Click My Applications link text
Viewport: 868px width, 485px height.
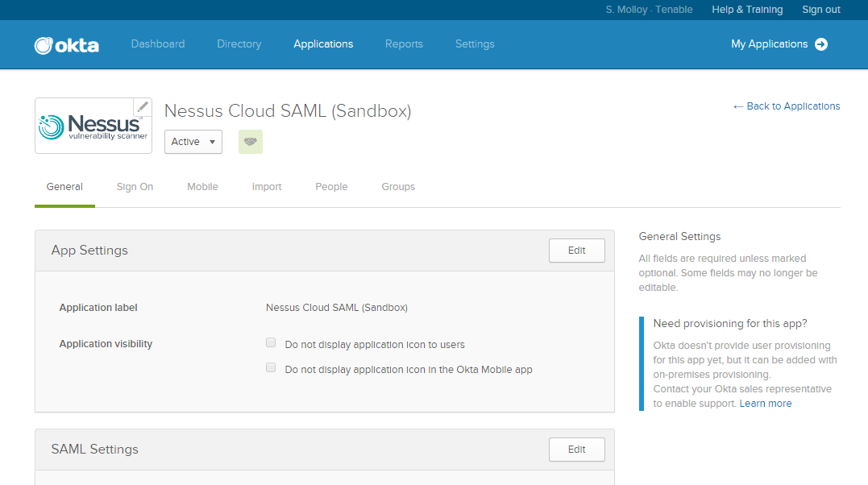click(770, 44)
